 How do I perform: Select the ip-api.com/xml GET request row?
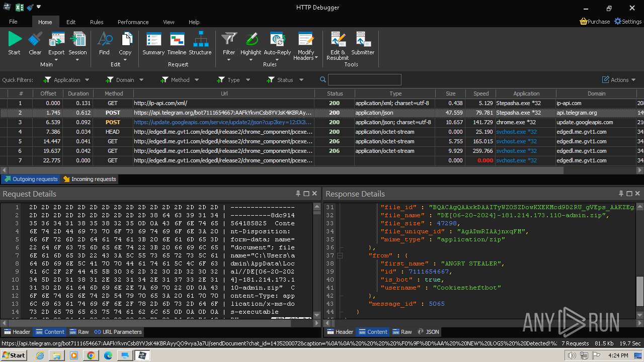[322, 103]
